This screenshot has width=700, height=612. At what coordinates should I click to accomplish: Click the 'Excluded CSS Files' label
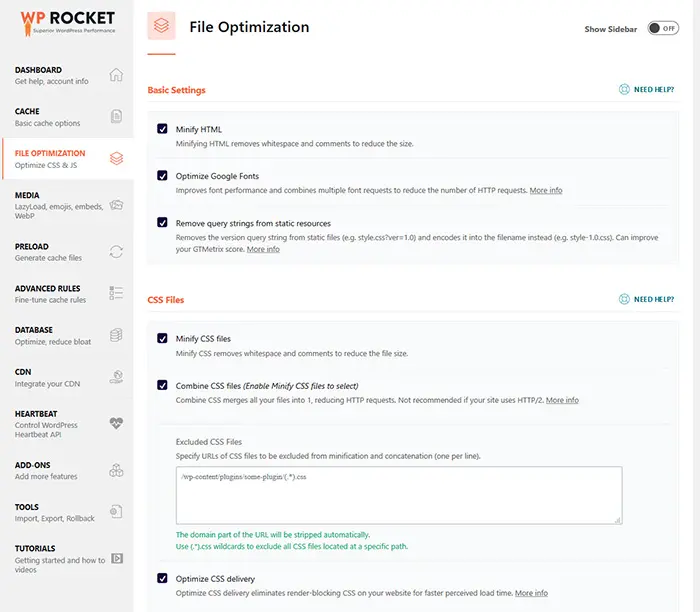[208, 442]
